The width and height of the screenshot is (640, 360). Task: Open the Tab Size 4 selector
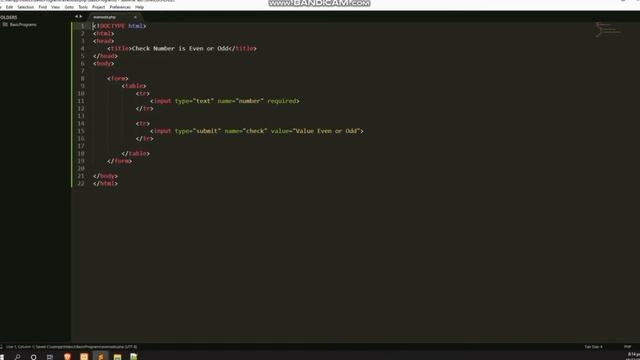point(593,347)
